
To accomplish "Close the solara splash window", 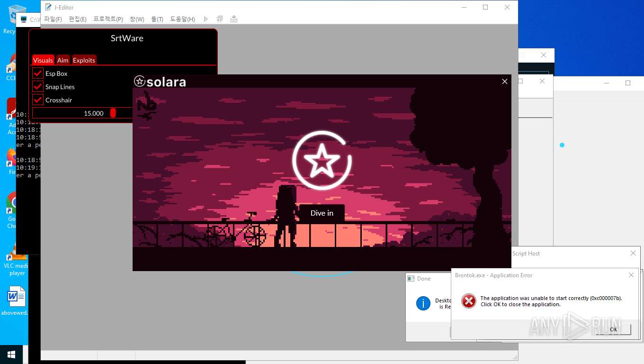I will [505, 82].
